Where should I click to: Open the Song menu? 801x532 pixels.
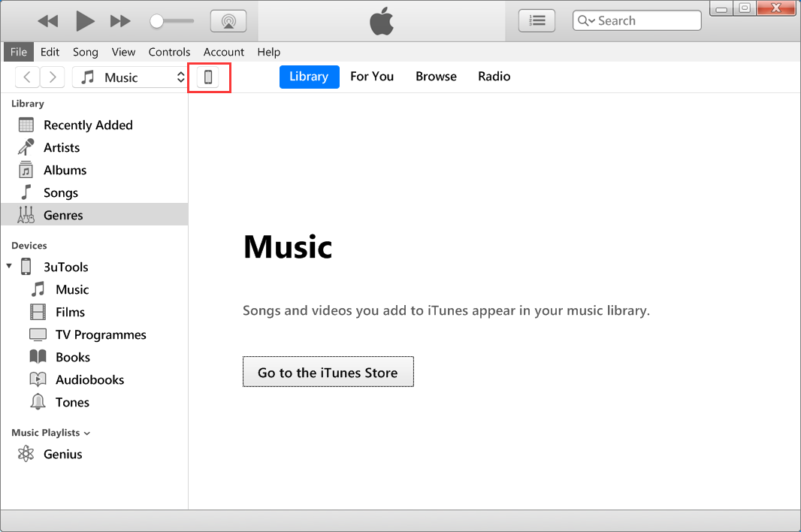[86, 52]
